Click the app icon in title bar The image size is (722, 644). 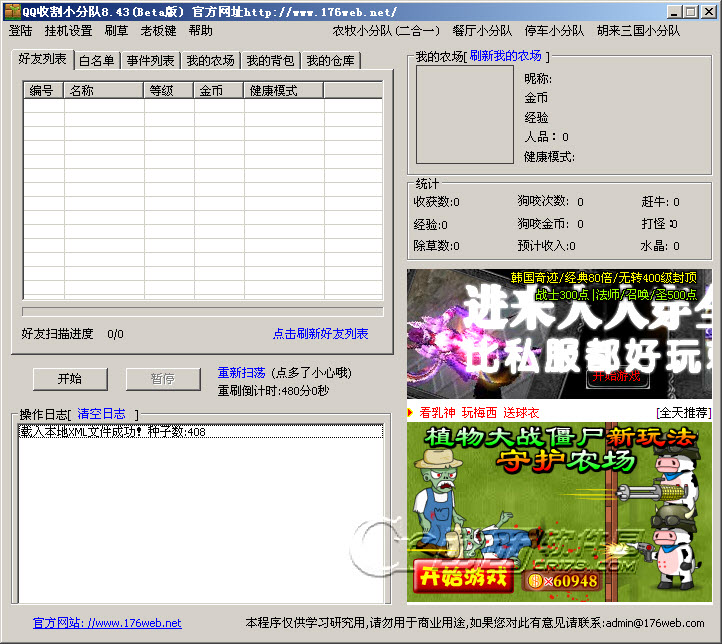click(x=12, y=12)
